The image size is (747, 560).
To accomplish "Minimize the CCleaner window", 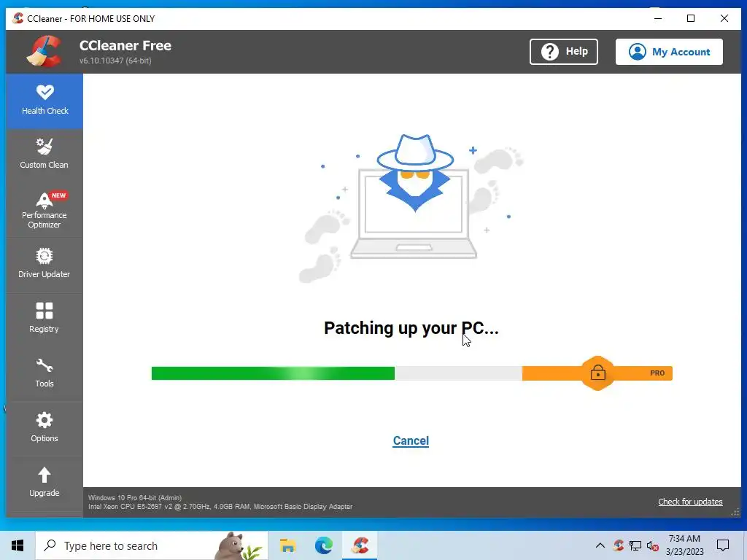I will [658, 18].
